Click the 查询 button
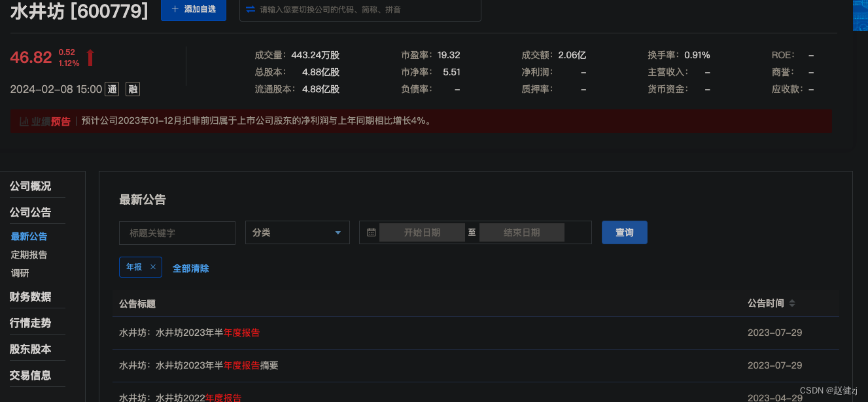 tap(625, 232)
